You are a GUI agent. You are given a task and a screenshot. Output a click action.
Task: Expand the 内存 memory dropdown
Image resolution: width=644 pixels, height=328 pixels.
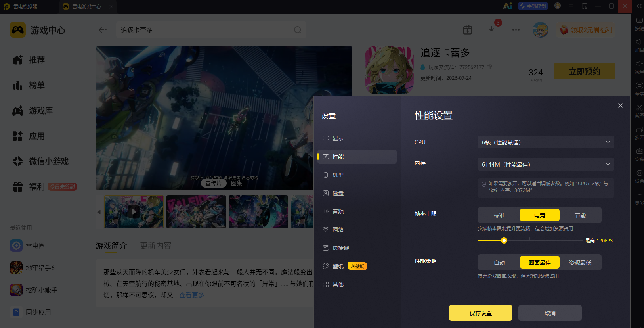point(546,164)
